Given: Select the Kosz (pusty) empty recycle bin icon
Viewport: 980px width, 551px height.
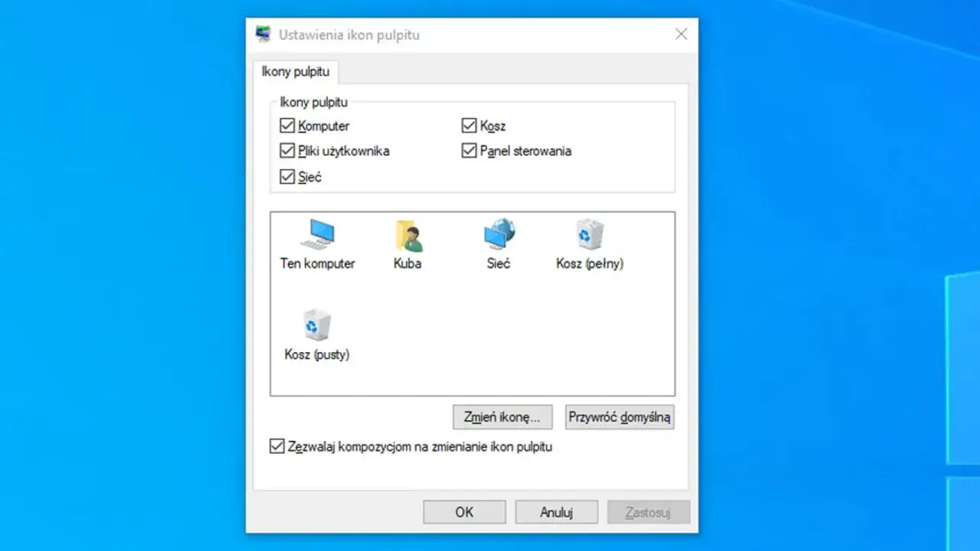Looking at the screenshot, I should click(317, 328).
